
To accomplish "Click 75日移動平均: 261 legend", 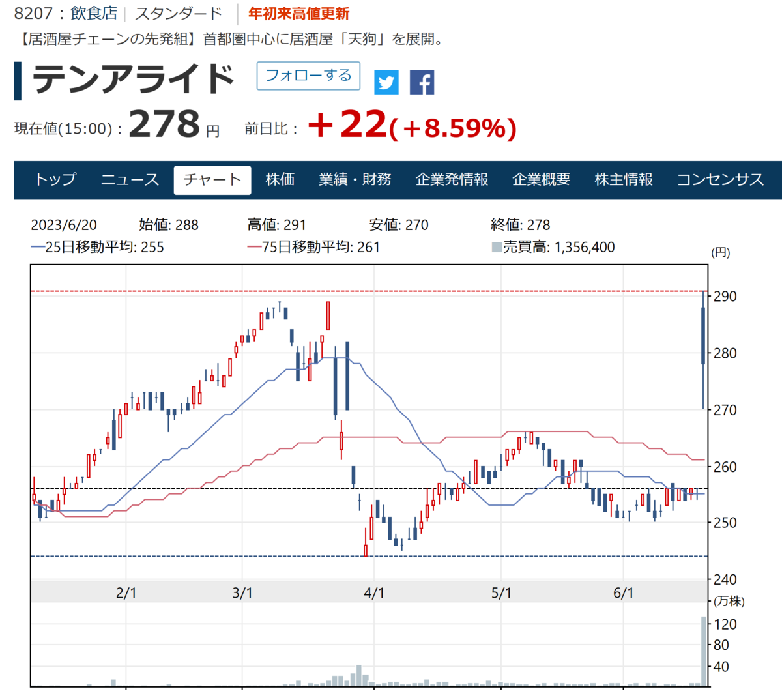I will pyautogui.click(x=313, y=247).
